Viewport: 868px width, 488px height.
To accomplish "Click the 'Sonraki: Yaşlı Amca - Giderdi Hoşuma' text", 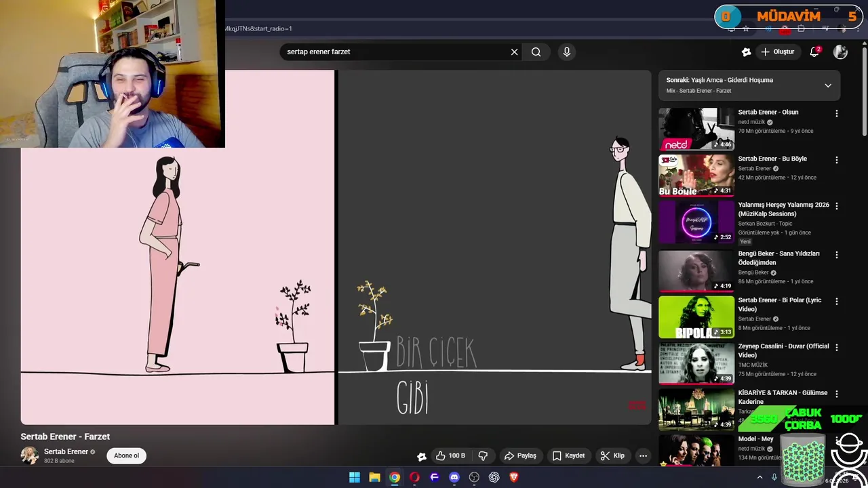I will coord(719,80).
